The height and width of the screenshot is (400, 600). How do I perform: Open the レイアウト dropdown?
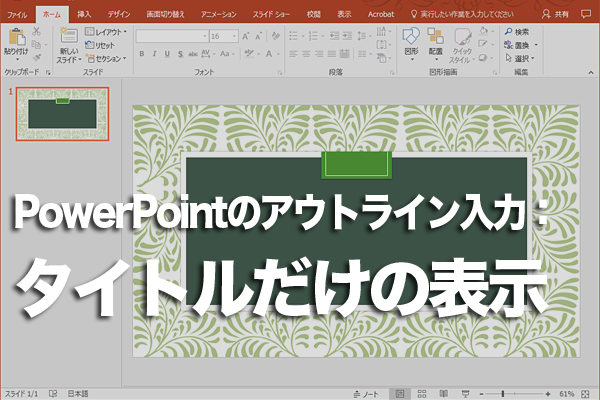(106, 32)
